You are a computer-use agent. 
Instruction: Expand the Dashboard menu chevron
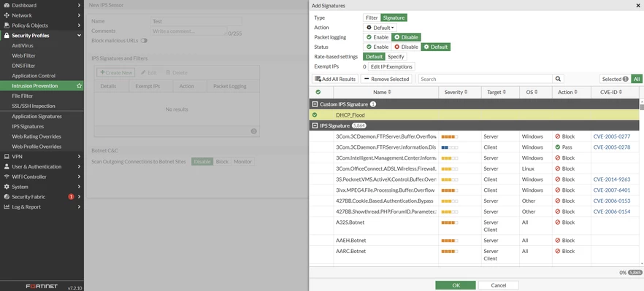pos(79,5)
